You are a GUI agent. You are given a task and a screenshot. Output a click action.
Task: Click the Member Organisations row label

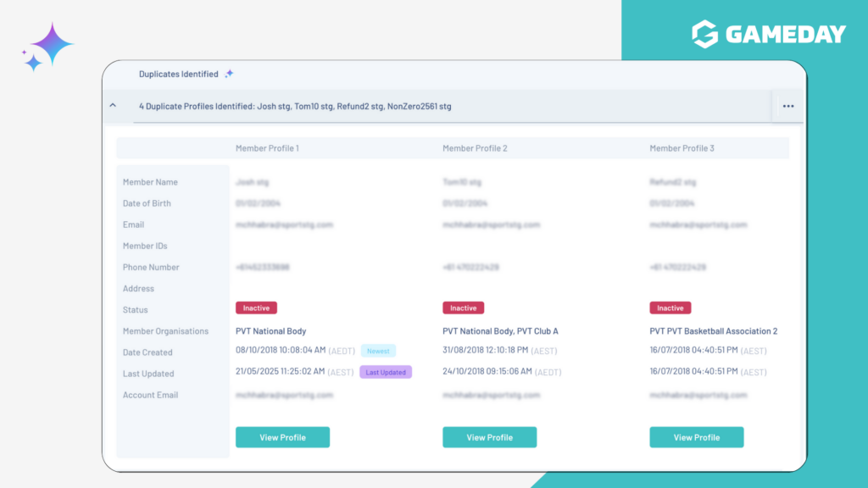click(165, 331)
